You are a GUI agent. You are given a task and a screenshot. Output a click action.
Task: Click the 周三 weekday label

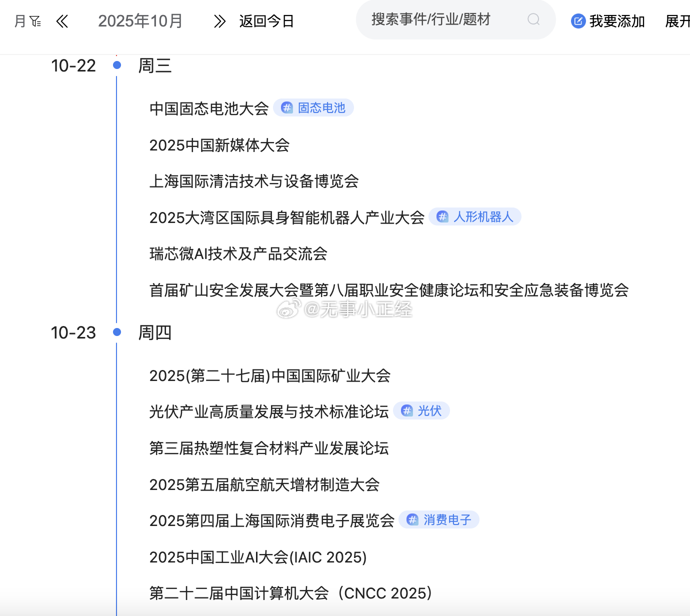(155, 65)
